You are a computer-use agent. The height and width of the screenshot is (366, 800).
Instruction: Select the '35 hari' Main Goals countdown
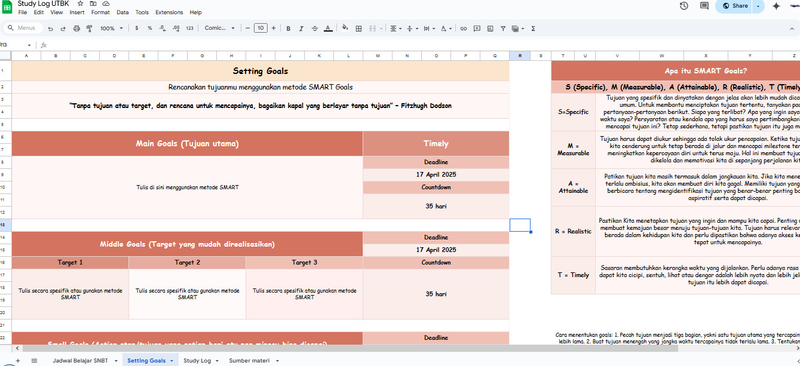(436, 206)
